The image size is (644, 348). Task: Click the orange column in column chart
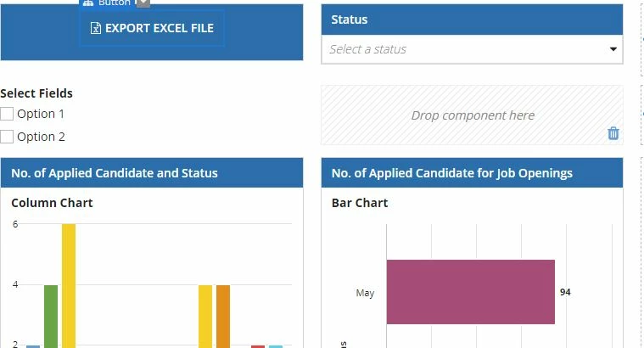tap(223, 317)
